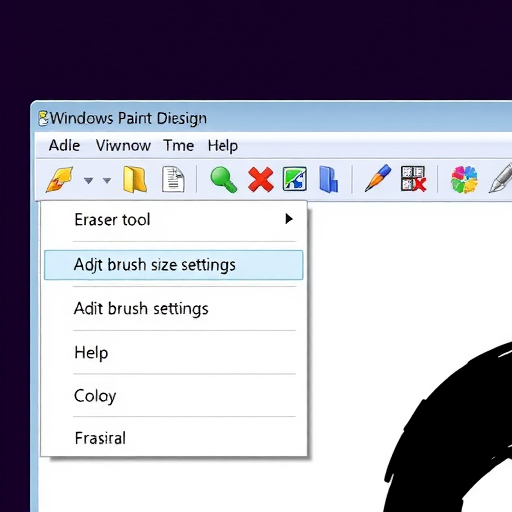Click the blue files copy icon
Viewport: 512px width, 512px height.
coord(328,179)
